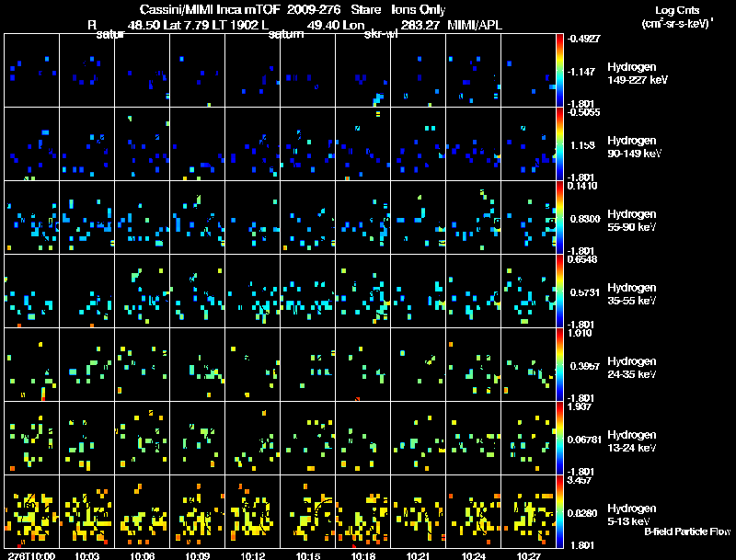The width and height of the screenshot is (736, 560).
Task: Click the B-field Particle Flow legend text
Action: pos(687,531)
